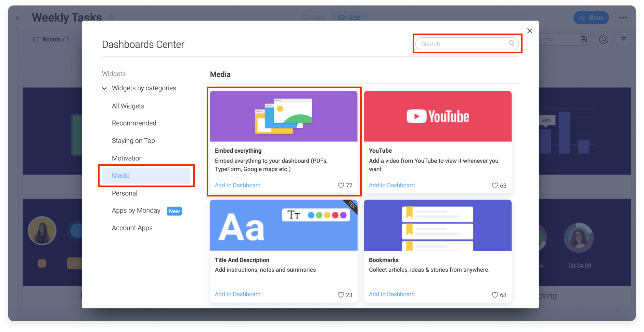Switch to View mode tab
The image size is (644, 332).
(x=314, y=17)
